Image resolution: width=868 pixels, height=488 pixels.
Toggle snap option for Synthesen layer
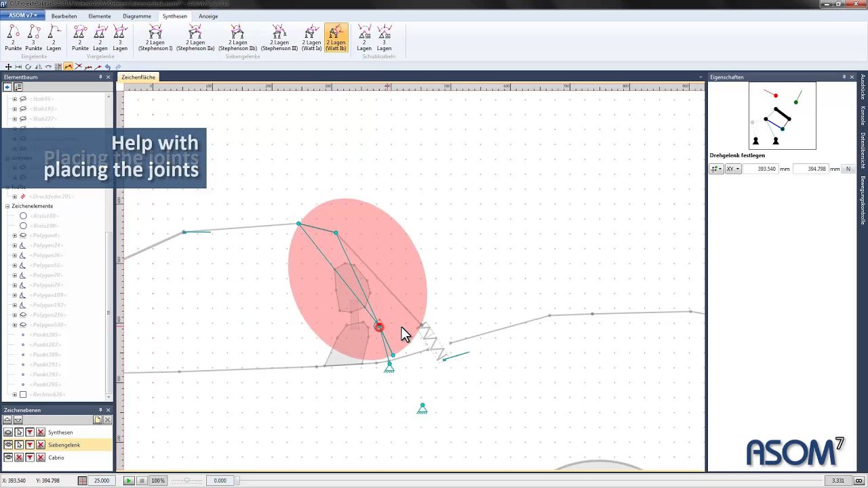[x=30, y=432]
